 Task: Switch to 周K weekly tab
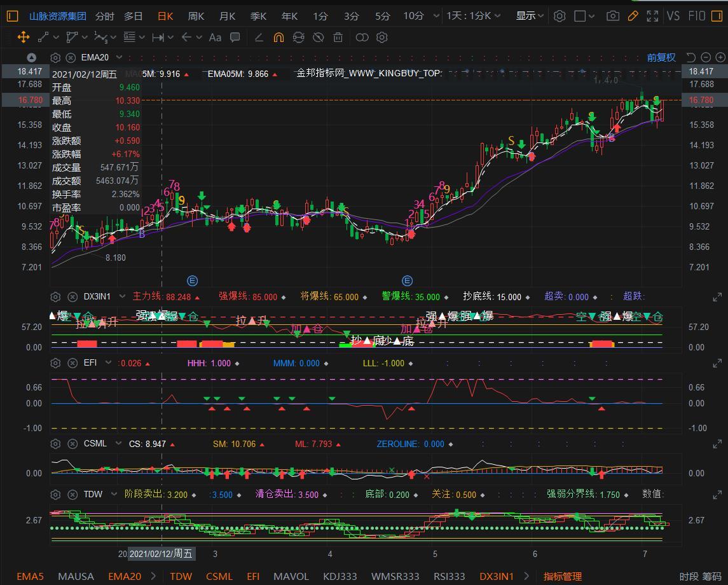[196, 17]
